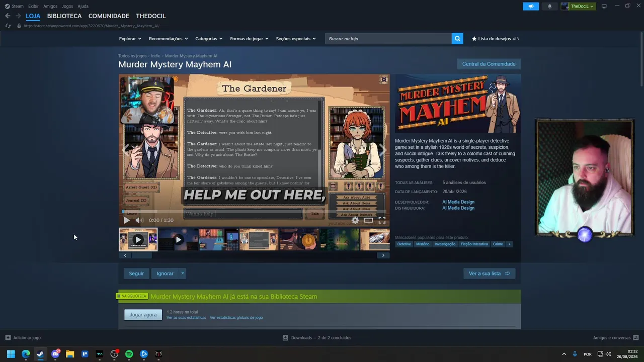Click the Buscar na loja search field

(388, 39)
